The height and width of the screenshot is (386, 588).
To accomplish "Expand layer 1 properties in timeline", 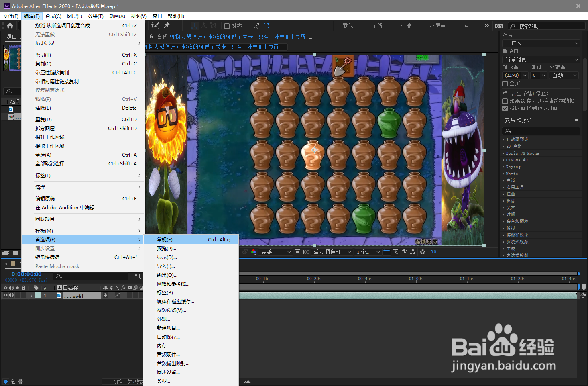I will pos(31,296).
